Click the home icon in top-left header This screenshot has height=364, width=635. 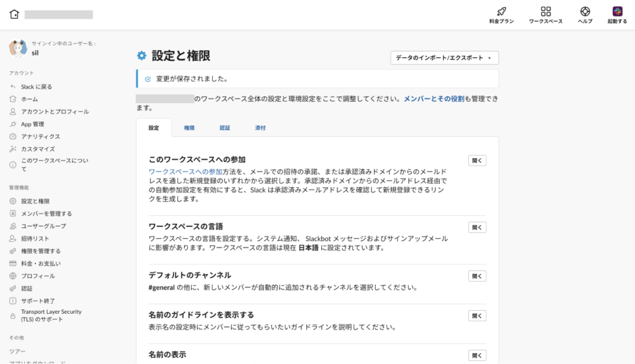pyautogui.click(x=14, y=14)
